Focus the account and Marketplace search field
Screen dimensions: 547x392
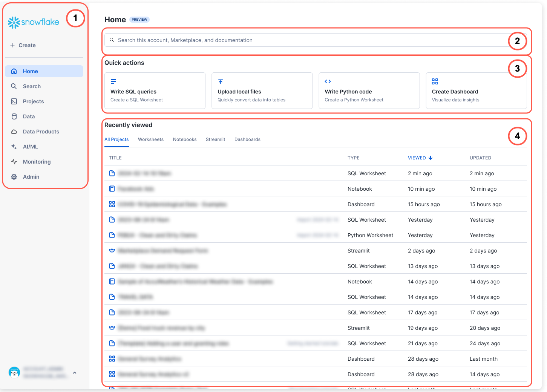click(309, 40)
